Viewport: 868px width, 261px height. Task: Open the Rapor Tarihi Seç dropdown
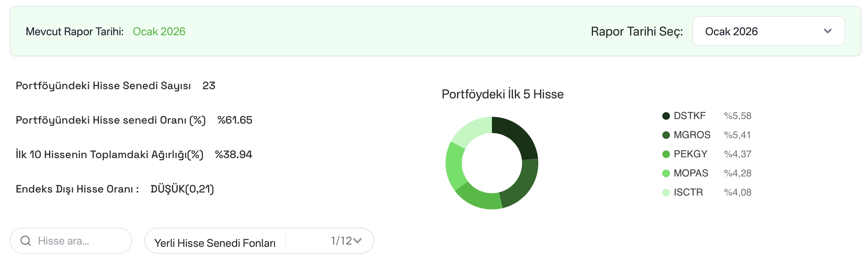coord(768,31)
